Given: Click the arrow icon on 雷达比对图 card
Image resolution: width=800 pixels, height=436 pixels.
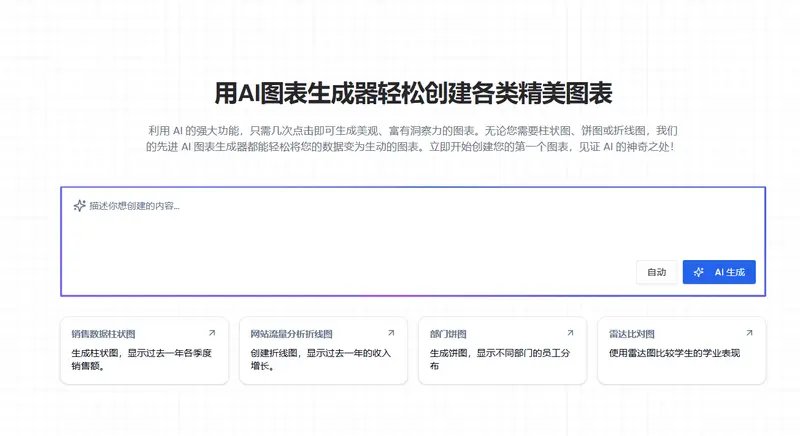Looking at the screenshot, I should [748, 333].
